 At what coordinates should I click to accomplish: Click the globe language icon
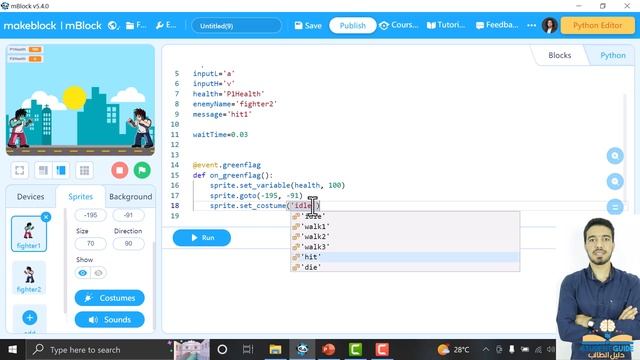pos(113,25)
